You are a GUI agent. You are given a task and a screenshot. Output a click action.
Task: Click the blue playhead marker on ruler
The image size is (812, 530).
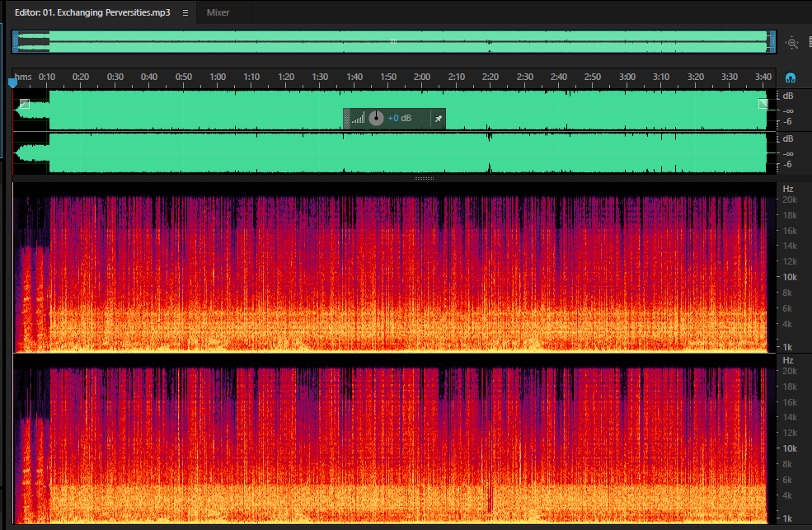tap(13, 82)
